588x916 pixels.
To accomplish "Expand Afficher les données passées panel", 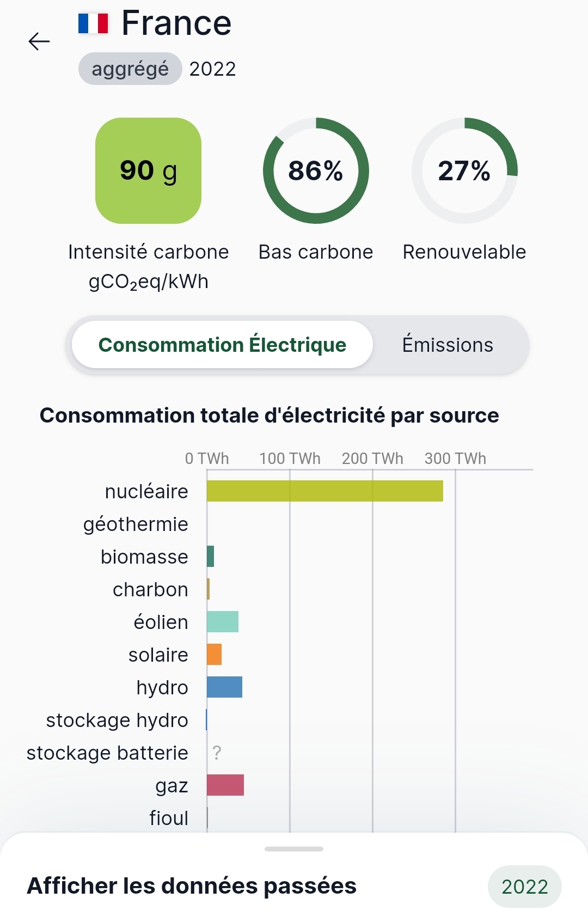I will (x=192, y=886).
